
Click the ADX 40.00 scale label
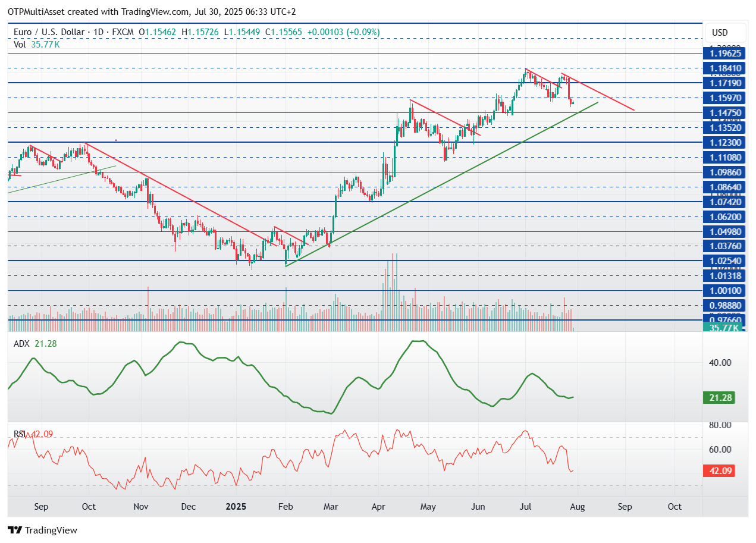point(720,362)
